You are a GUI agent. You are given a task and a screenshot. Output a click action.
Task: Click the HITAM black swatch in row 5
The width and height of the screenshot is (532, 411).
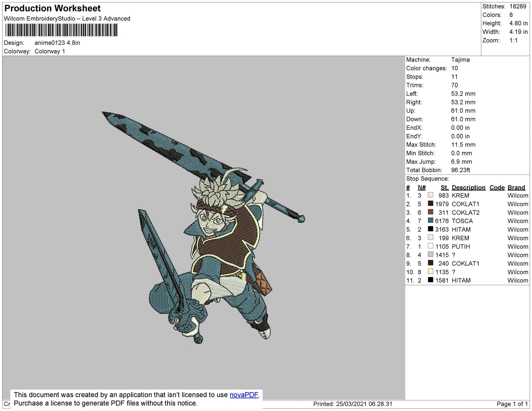pyautogui.click(x=430, y=229)
